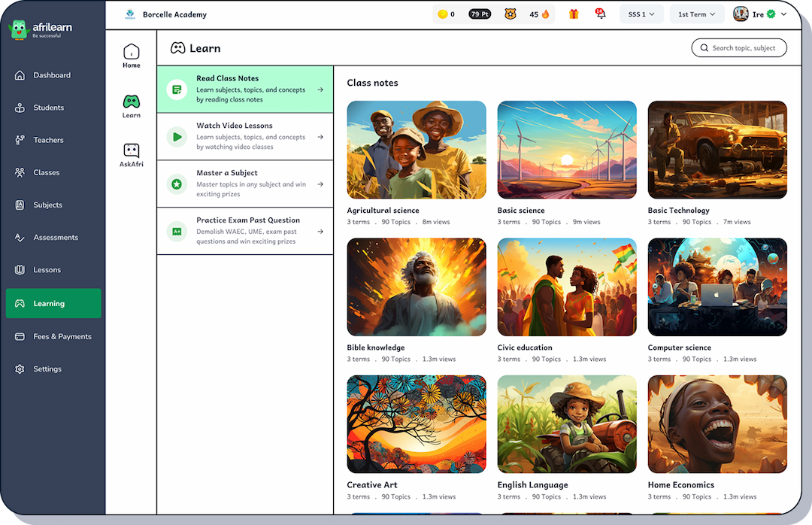Click the Students icon in sidebar
The width and height of the screenshot is (812, 525).
click(20, 108)
